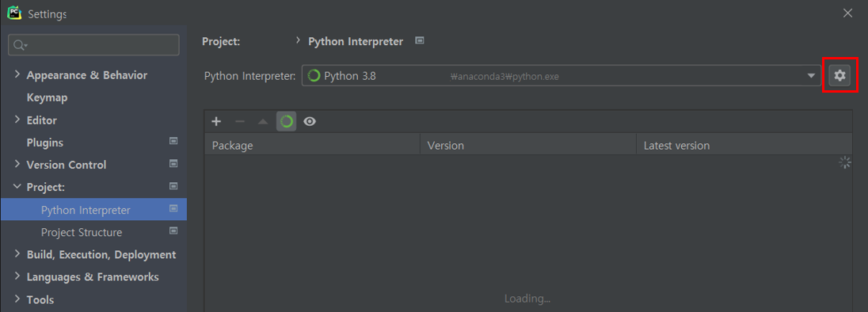Toggle show early releases eye icon
868x312 pixels.
pyautogui.click(x=310, y=122)
